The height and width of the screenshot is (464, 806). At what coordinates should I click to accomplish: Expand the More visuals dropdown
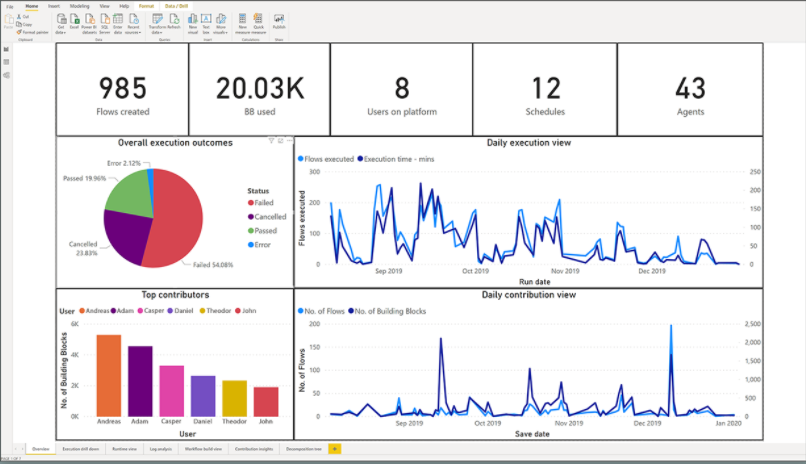221,24
